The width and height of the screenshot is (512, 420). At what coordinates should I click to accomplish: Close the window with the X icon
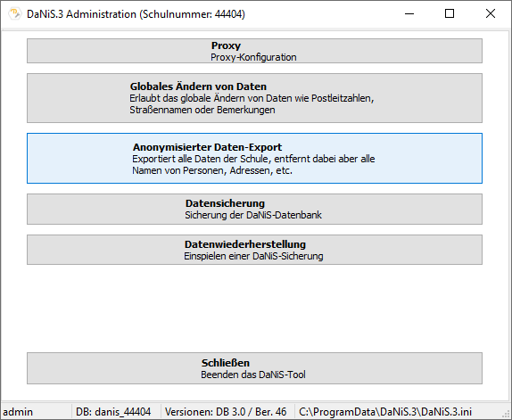491,13
